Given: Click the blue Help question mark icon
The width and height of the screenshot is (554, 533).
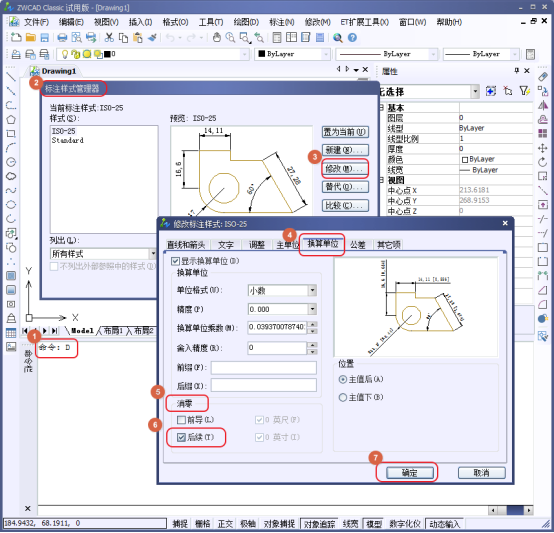Looking at the screenshot, I should (x=352, y=37).
